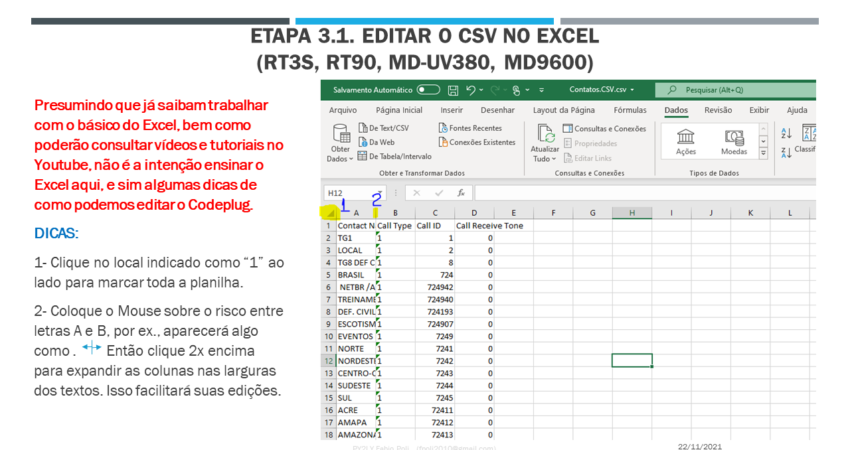The image size is (850, 450).
Task: Click the De Text/CSV import icon
Action: (363, 128)
